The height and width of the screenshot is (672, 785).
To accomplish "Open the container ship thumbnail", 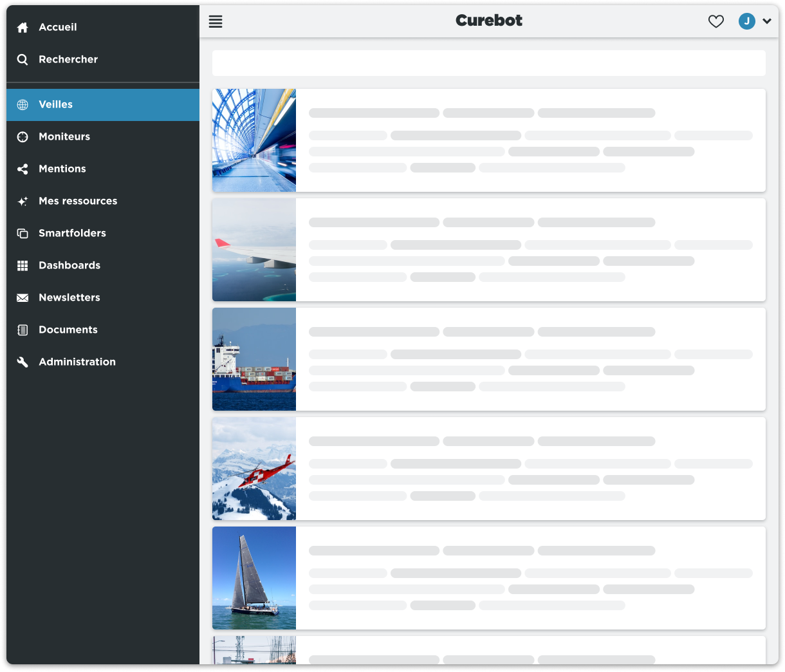I will pyautogui.click(x=254, y=359).
